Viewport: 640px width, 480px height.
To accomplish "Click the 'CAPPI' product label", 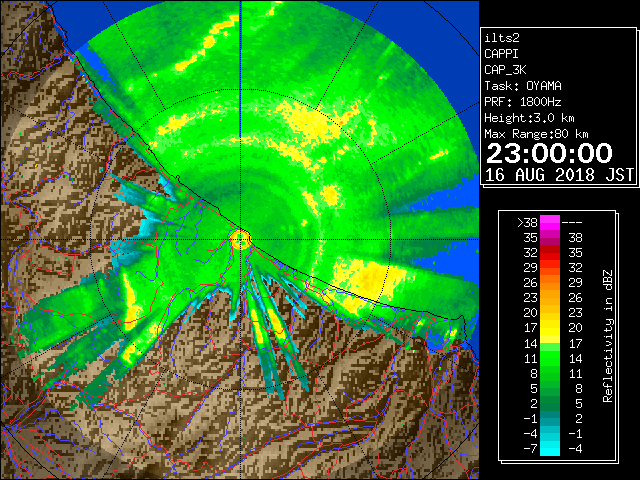I will click(501, 54).
